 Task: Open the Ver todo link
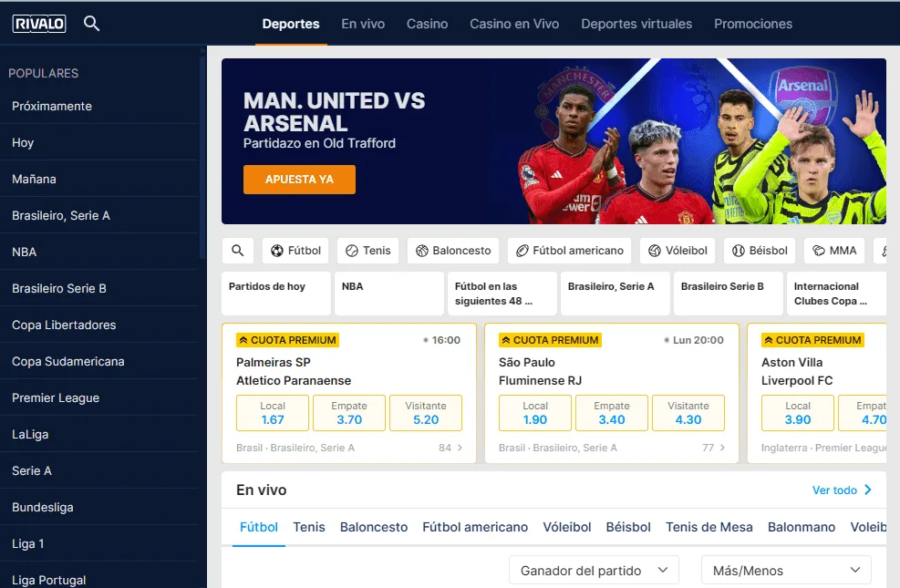pos(842,490)
